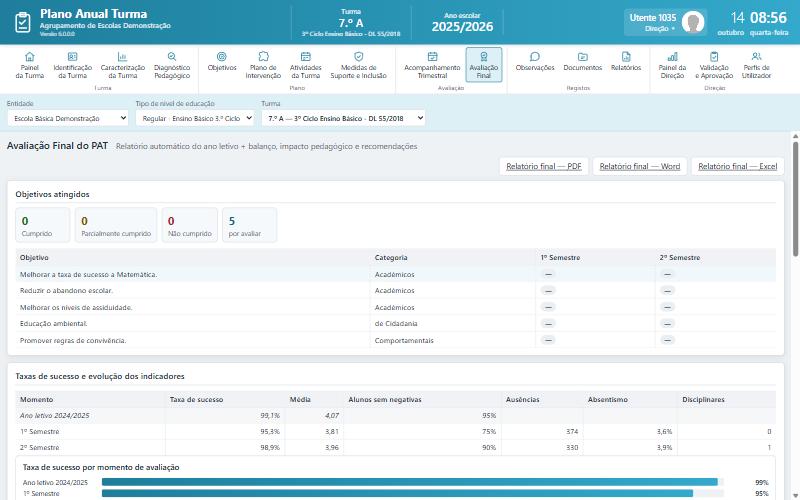This screenshot has width=800, height=500.
Task: Click the Cumprido counter card
Action: click(x=42, y=225)
